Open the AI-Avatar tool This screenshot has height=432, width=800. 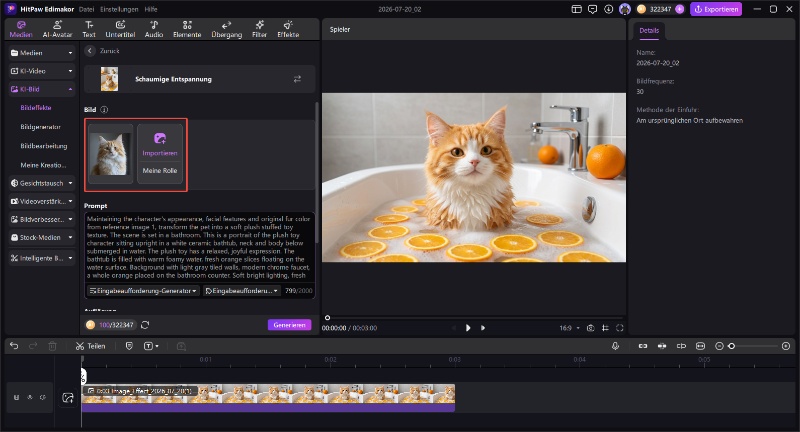57,29
